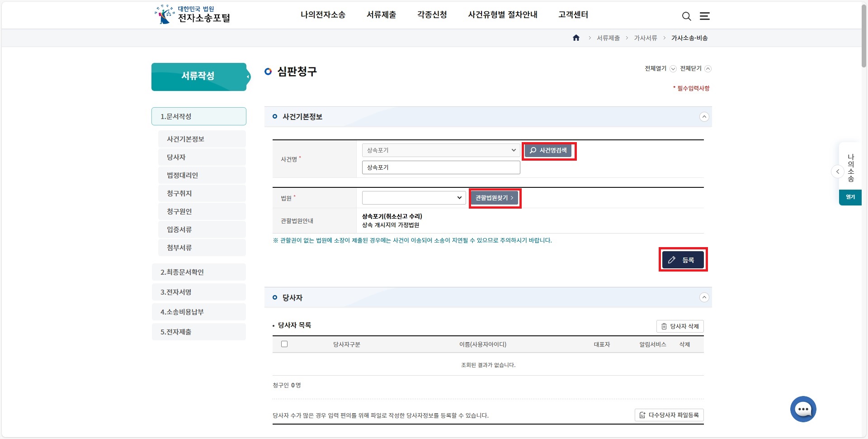The width and height of the screenshot is (868, 439).
Task: Open the site search magnifier icon
Action: pyautogui.click(x=686, y=16)
